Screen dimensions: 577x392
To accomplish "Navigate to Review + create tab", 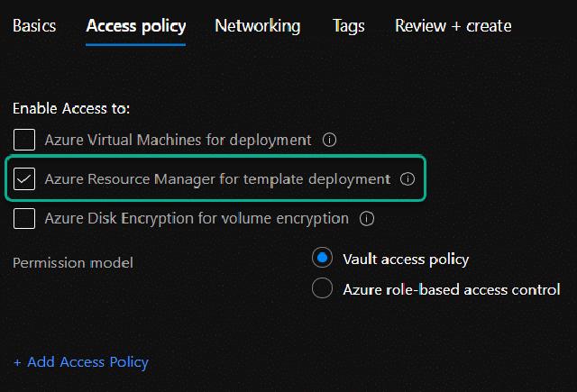I will 453,25.
